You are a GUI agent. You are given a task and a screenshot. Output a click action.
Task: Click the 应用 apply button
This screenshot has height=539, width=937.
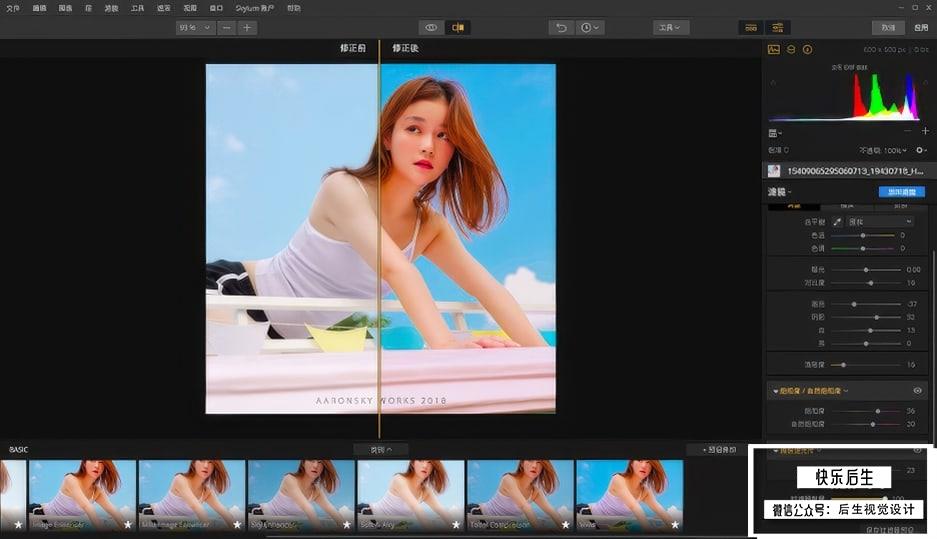pyautogui.click(x=921, y=27)
